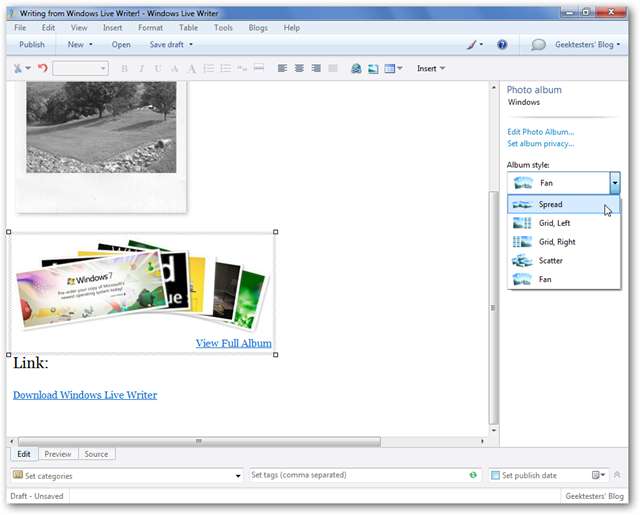This screenshot has height=515, width=640.
Task: Click the horizontal scrollbar of editor
Action: coord(198,441)
